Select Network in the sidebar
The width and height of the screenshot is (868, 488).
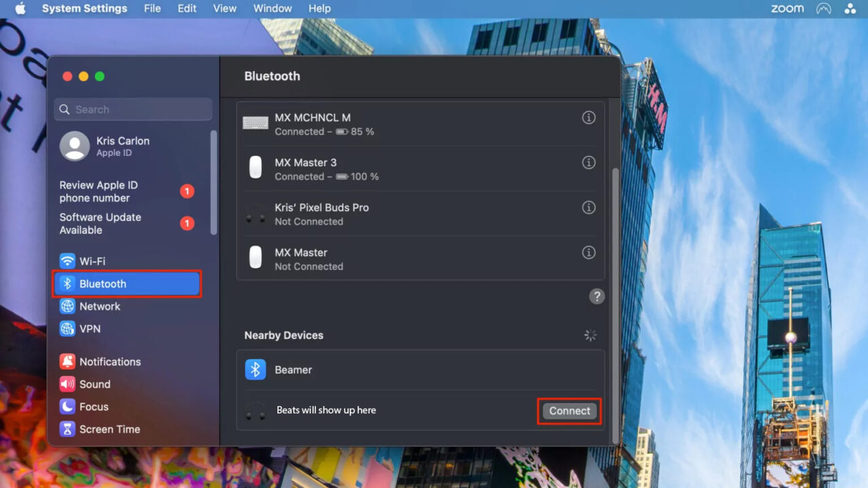[98, 306]
